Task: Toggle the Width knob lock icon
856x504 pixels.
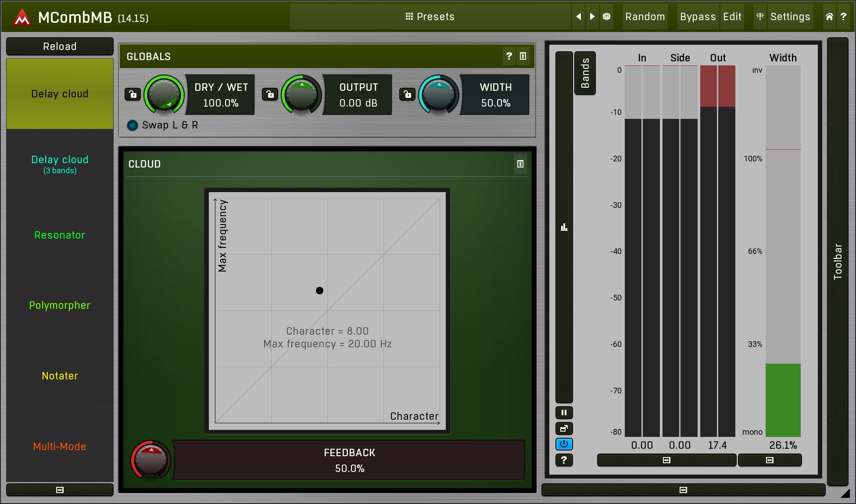Action: click(407, 94)
